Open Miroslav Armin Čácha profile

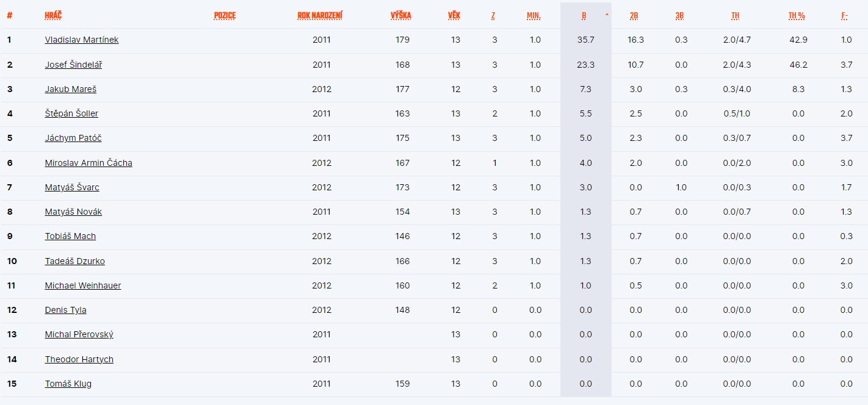(x=89, y=163)
